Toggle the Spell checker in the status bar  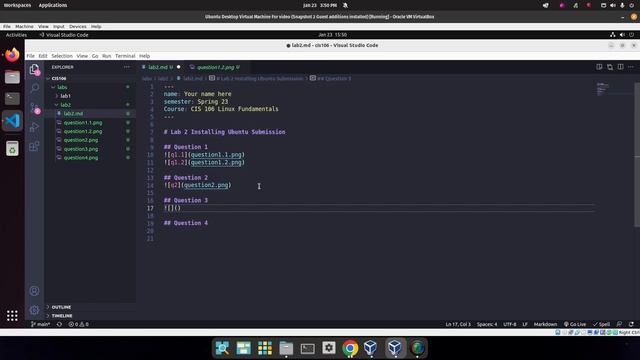point(602,324)
